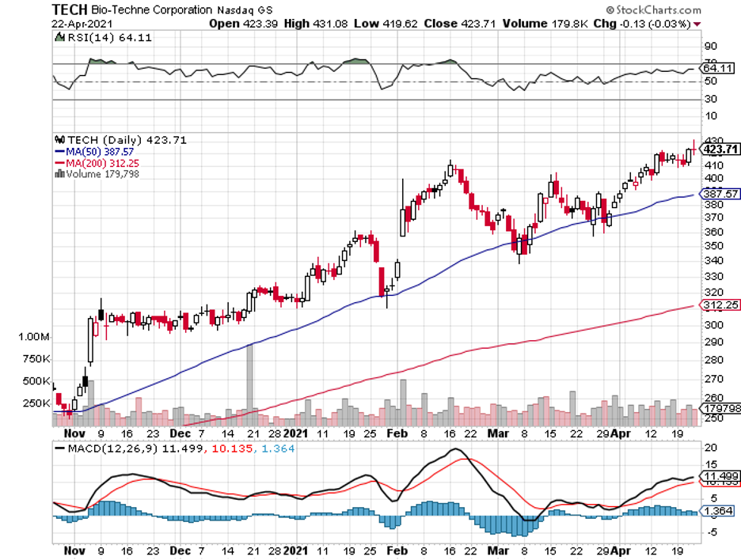Click the 250K volume axis label
This screenshot has height=560, width=741.
tap(36, 403)
